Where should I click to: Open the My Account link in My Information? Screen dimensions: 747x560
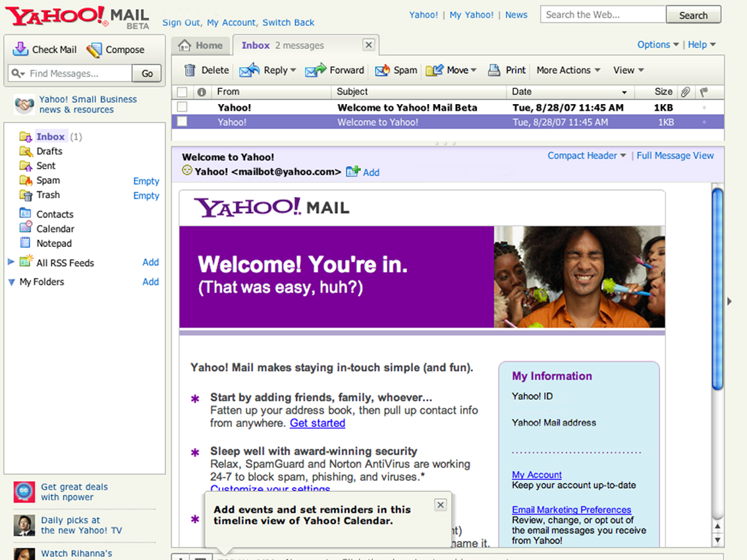(536, 475)
